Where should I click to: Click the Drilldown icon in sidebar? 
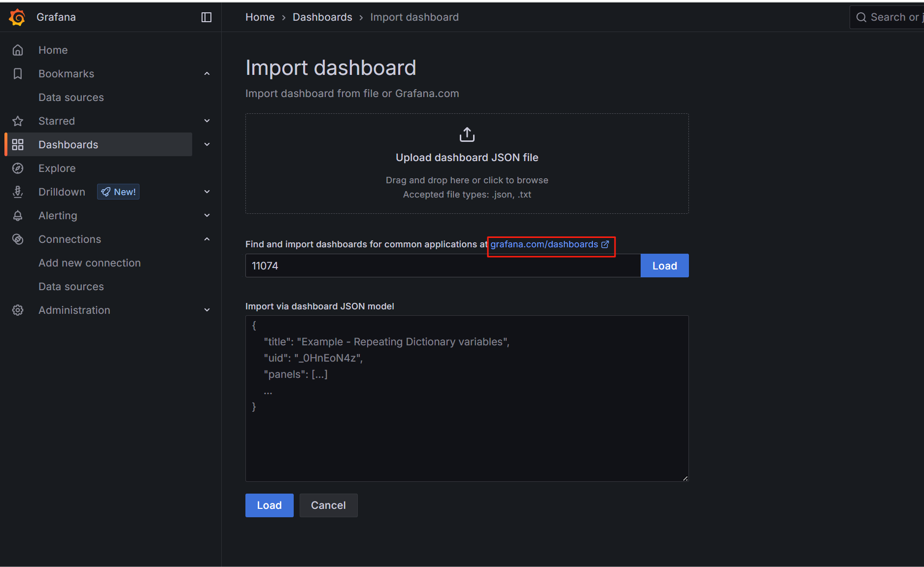click(18, 192)
